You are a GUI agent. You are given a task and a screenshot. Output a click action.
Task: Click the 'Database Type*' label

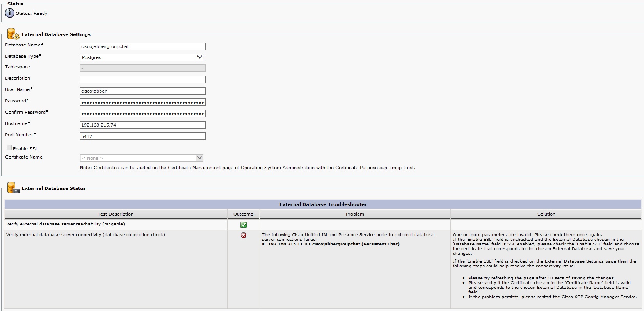[x=23, y=56]
